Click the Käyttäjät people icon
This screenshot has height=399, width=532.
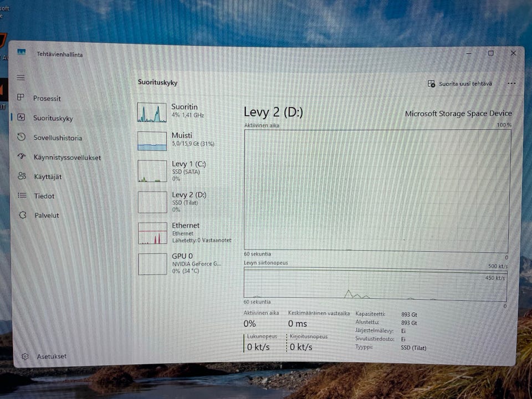(22, 176)
